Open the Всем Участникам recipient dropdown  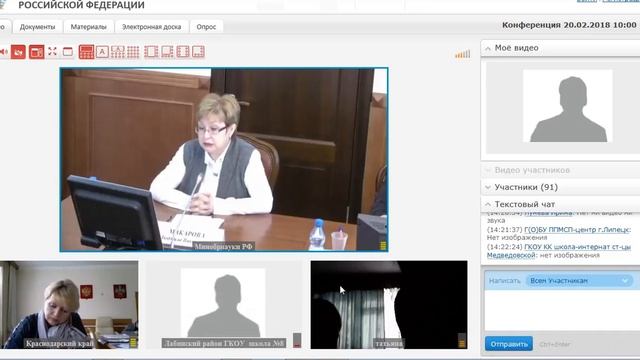579,281
